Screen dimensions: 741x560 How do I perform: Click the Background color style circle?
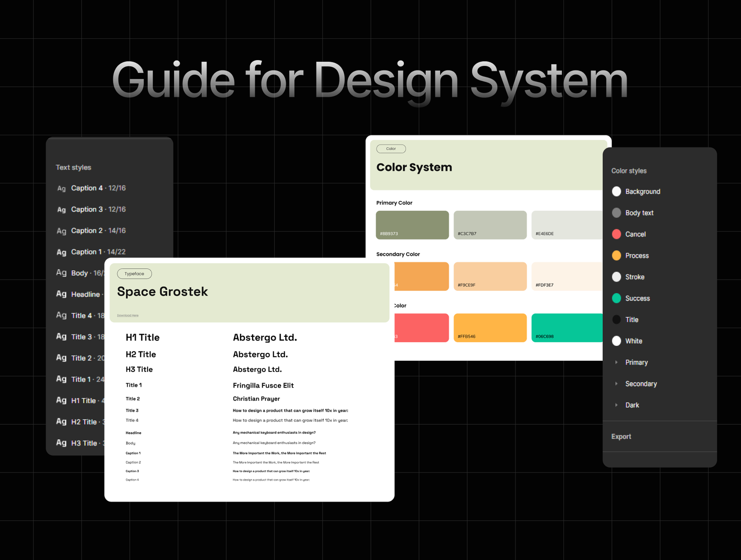[616, 191]
